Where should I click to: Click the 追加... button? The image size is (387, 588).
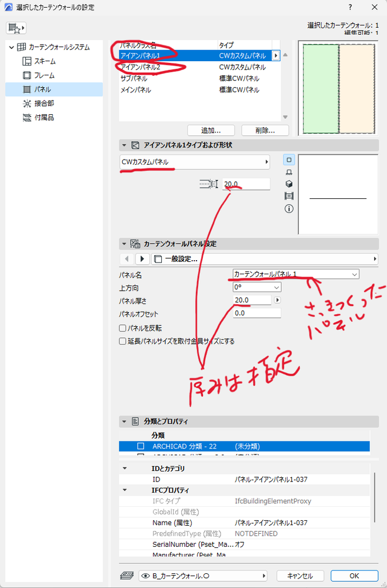211,130
